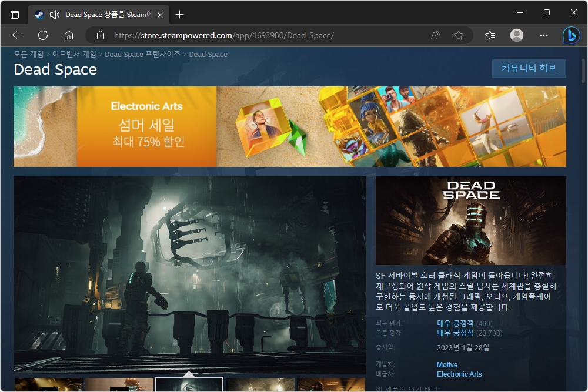Add this page to favorites star
Screen dimensions: 588x392
click(458, 35)
